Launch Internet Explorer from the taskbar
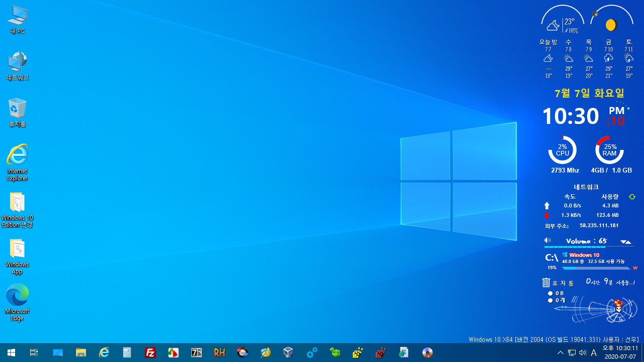Screen dimensions: 644x362 pyautogui.click(x=104, y=353)
